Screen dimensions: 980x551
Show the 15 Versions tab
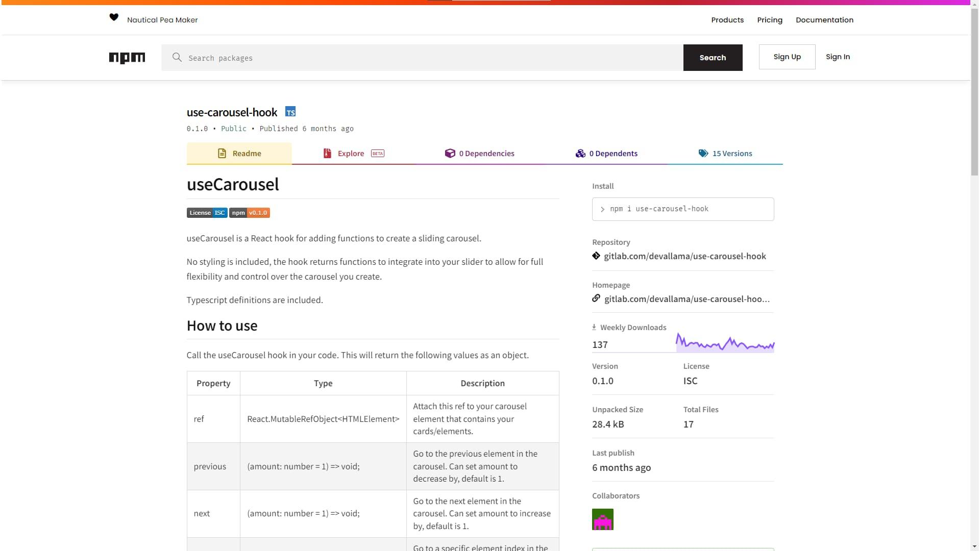coord(725,154)
